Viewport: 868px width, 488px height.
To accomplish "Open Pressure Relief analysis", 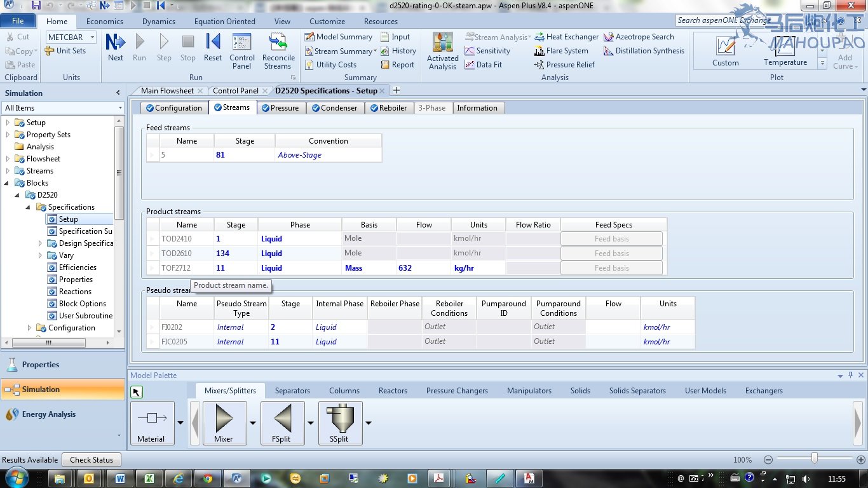I will [x=565, y=65].
